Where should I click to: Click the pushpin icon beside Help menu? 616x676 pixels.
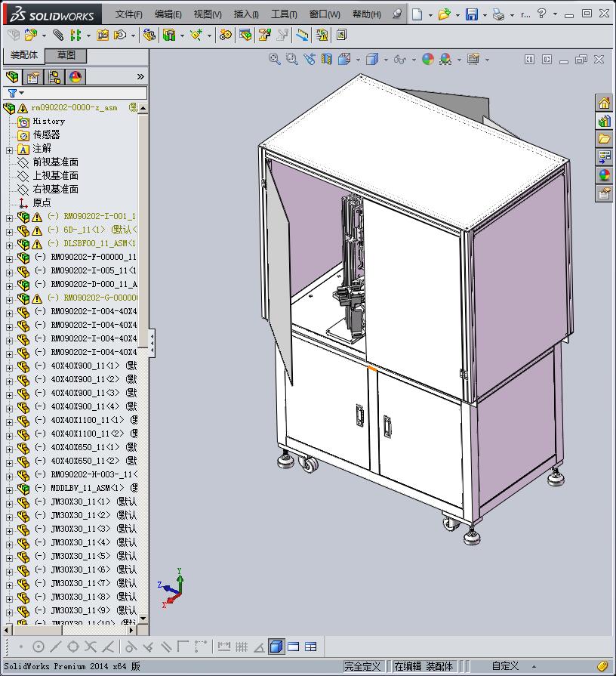pos(397,14)
